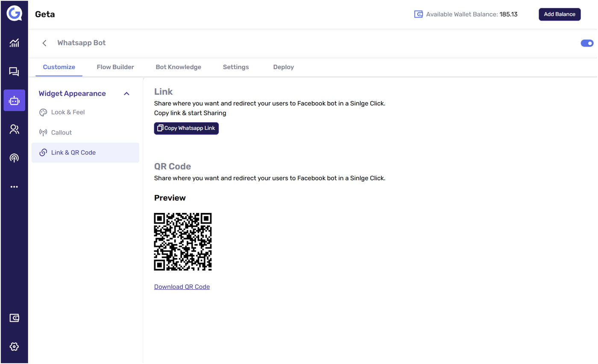Open the Bot Knowledge tab
The height and width of the screenshot is (364, 598).
[x=178, y=67]
